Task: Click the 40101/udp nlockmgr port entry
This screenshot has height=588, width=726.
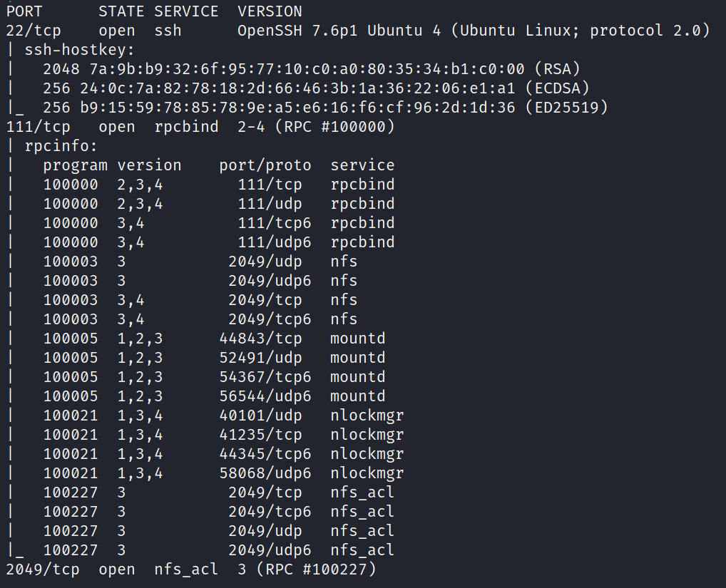Action: tap(260, 416)
